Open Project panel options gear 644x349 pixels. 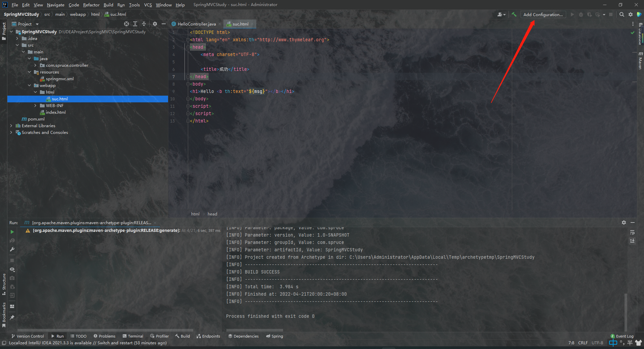155,24
